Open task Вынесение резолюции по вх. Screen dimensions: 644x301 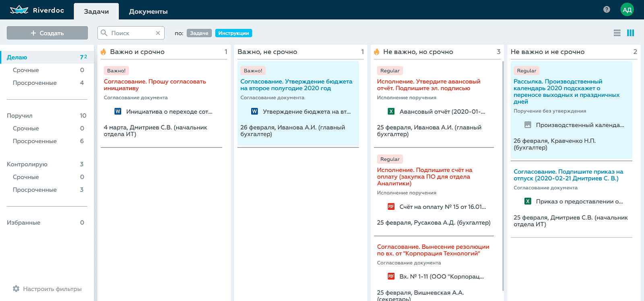(x=433, y=250)
